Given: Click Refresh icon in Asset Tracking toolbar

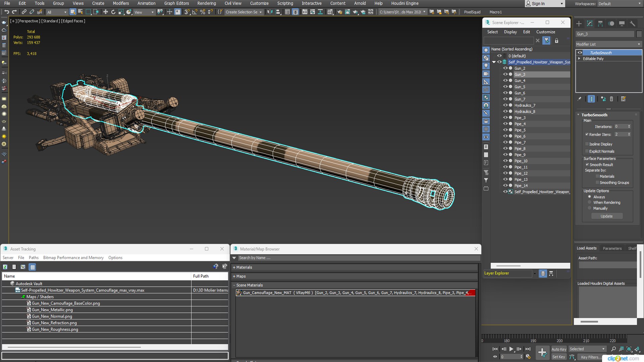Looking at the screenshot, I should click(x=5, y=267).
